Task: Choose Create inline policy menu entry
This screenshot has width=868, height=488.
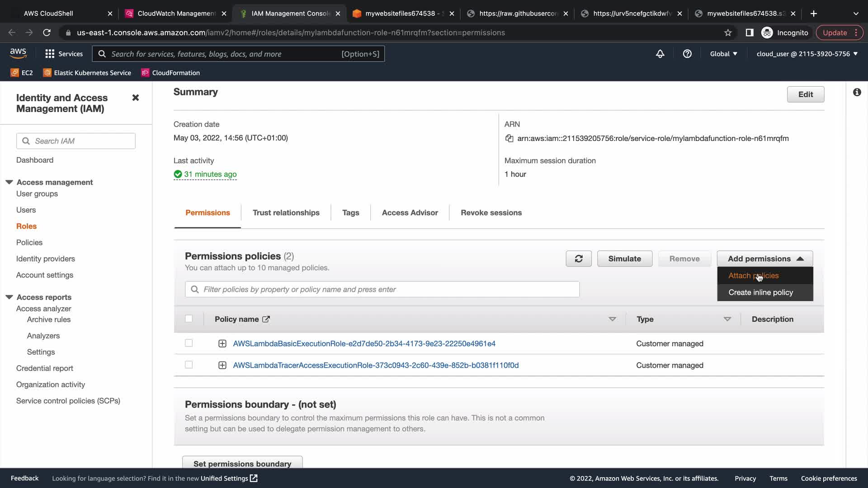Action: pos(760,292)
